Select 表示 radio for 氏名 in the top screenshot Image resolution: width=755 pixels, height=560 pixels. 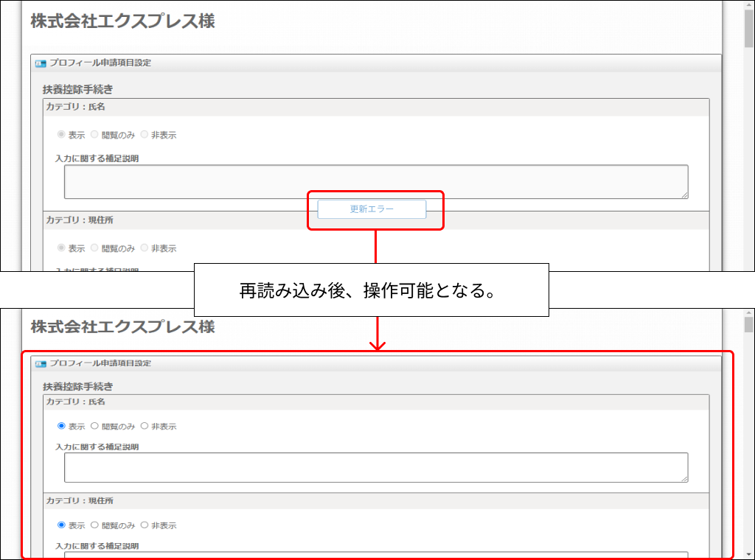[61, 135]
